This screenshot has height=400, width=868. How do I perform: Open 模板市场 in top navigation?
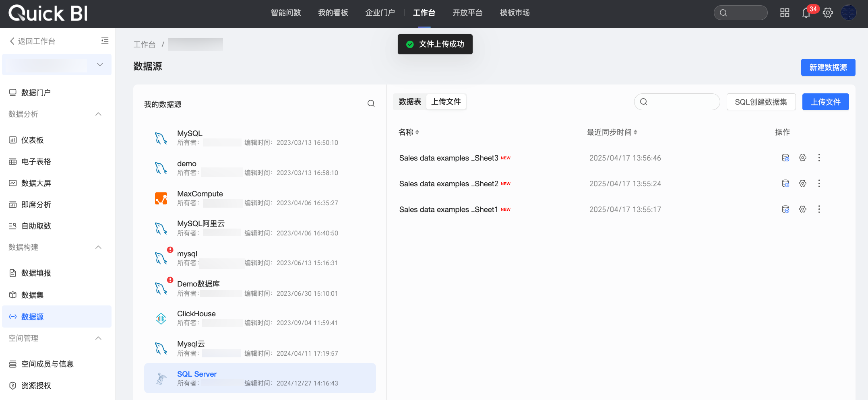[x=515, y=13]
